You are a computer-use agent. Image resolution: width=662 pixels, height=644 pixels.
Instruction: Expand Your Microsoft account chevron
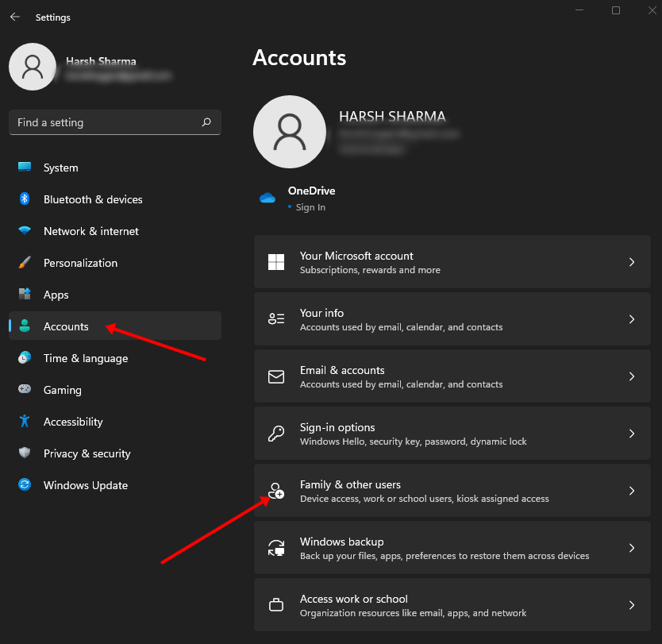[x=632, y=262]
